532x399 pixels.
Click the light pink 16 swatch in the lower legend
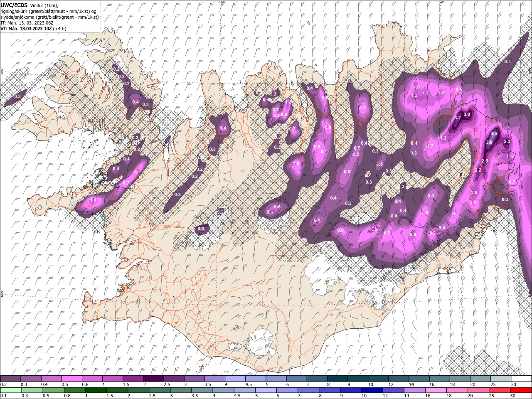pos(435,390)
